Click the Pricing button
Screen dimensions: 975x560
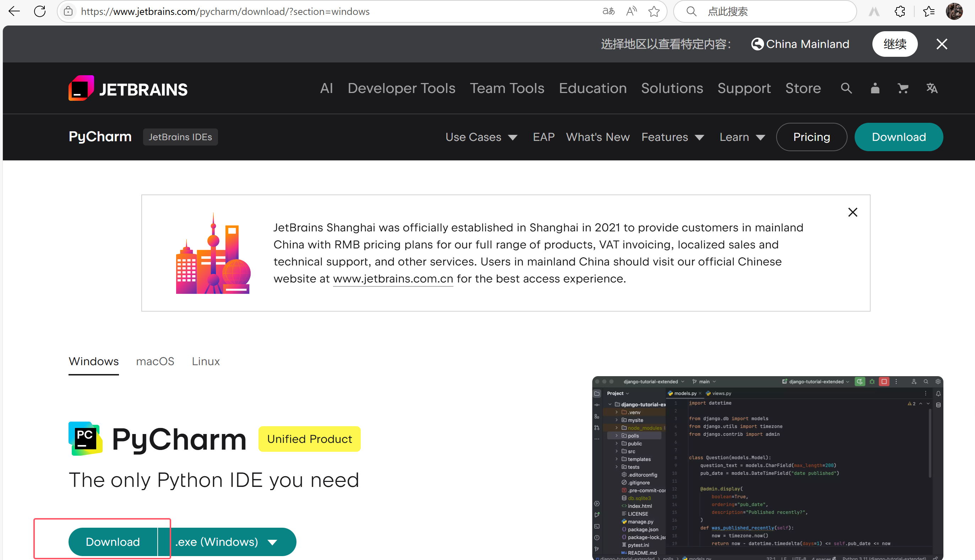pos(811,137)
